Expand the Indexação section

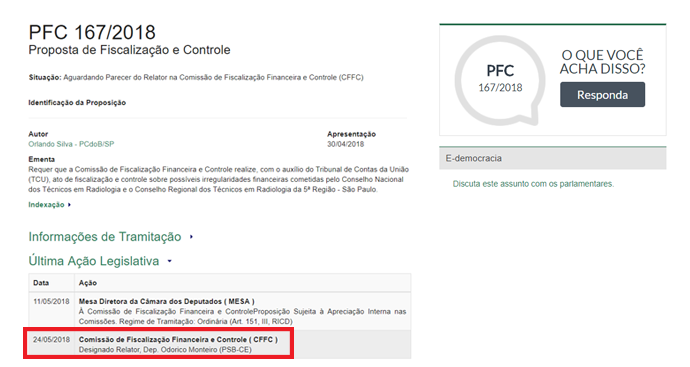pyautogui.click(x=46, y=205)
